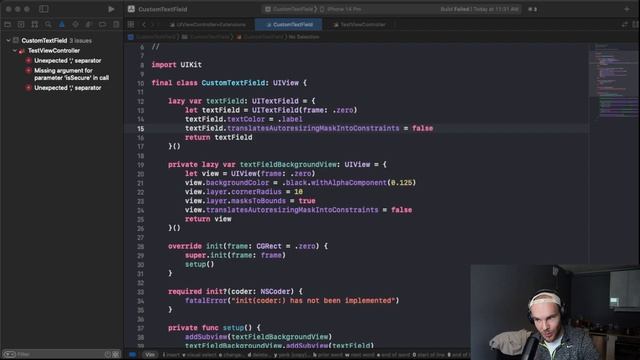Add a library item with plus button
Screen dimensions: 640x360
(627, 9)
